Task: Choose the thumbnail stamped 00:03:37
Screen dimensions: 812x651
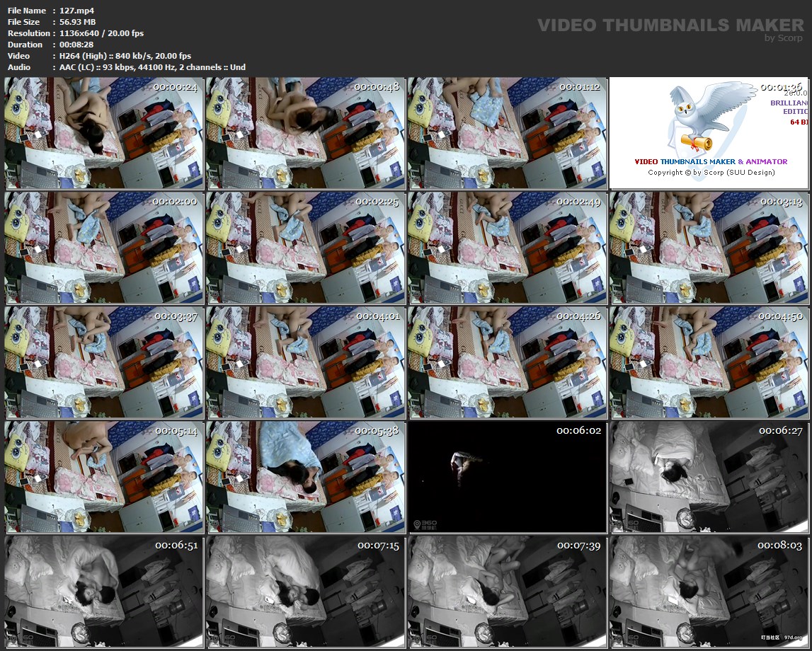Action: [x=103, y=362]
